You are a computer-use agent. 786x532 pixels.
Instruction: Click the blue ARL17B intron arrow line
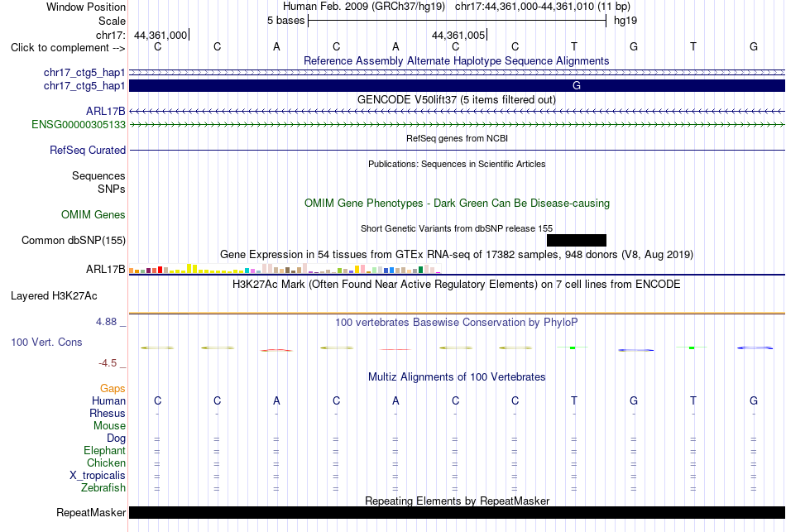[x=457, y=112]
